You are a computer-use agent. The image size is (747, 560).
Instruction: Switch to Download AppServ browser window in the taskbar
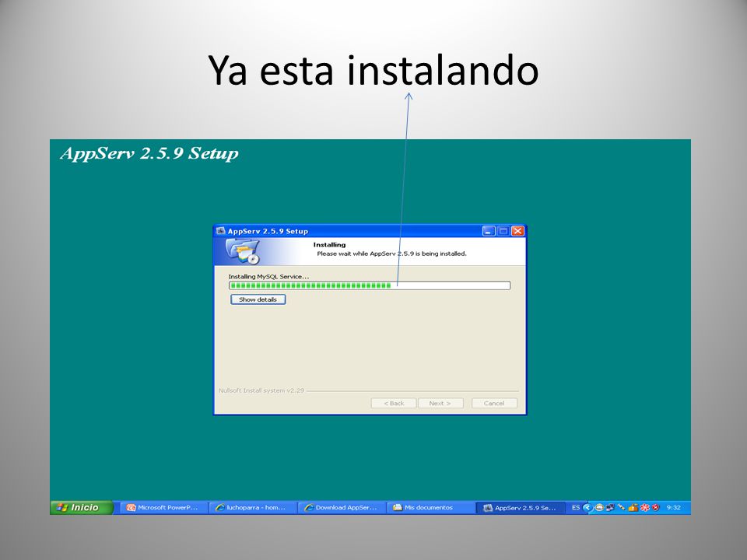pyautogui.click(x=342, y=508)
